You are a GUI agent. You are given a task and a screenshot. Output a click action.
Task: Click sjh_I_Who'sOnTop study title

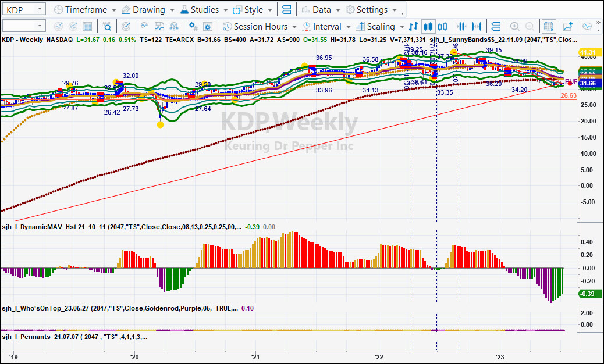[120, 308]
